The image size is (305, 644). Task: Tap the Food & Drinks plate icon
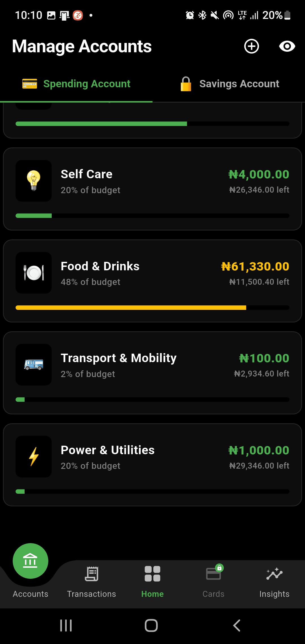tap(34, 273)
